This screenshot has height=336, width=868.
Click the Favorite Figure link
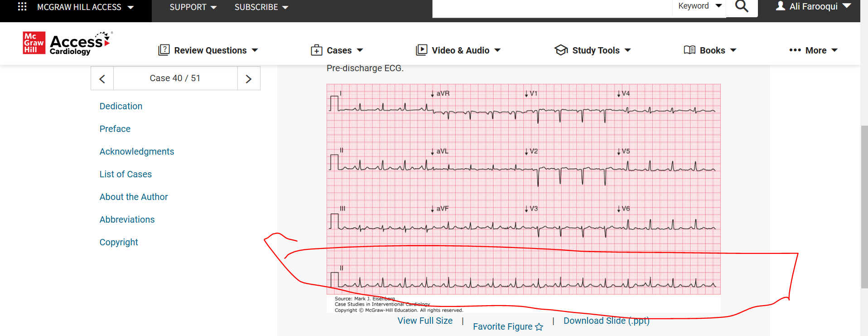coord(508,326)
